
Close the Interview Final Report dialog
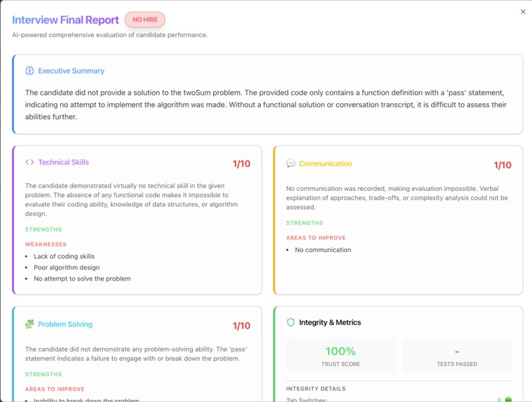point(523,12)
